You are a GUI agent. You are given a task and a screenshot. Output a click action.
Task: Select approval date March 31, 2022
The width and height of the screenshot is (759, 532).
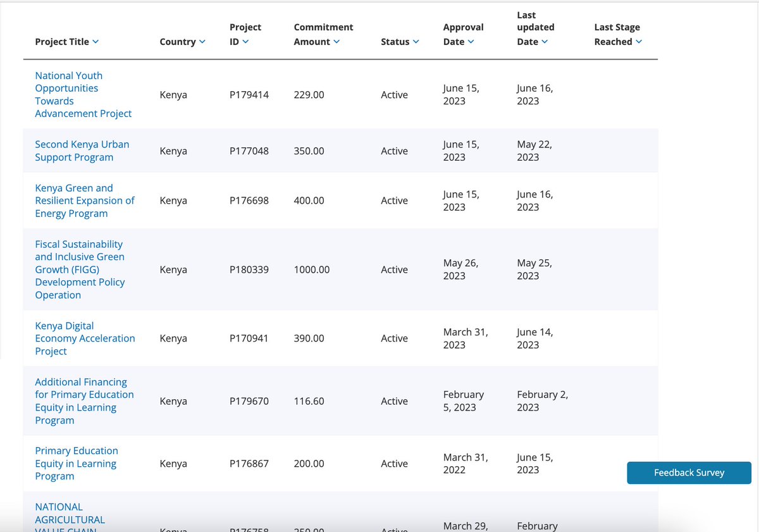click(466, 464)
